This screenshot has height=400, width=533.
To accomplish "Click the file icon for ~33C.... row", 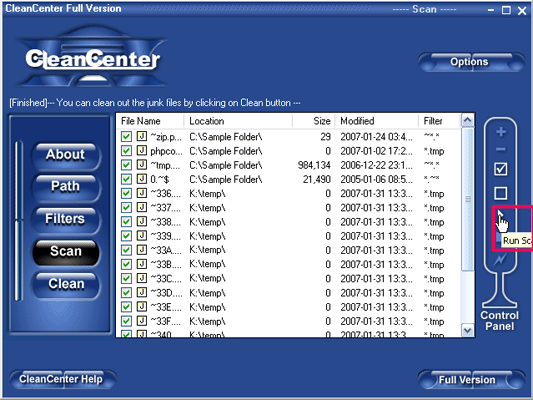I will [142, 278].
